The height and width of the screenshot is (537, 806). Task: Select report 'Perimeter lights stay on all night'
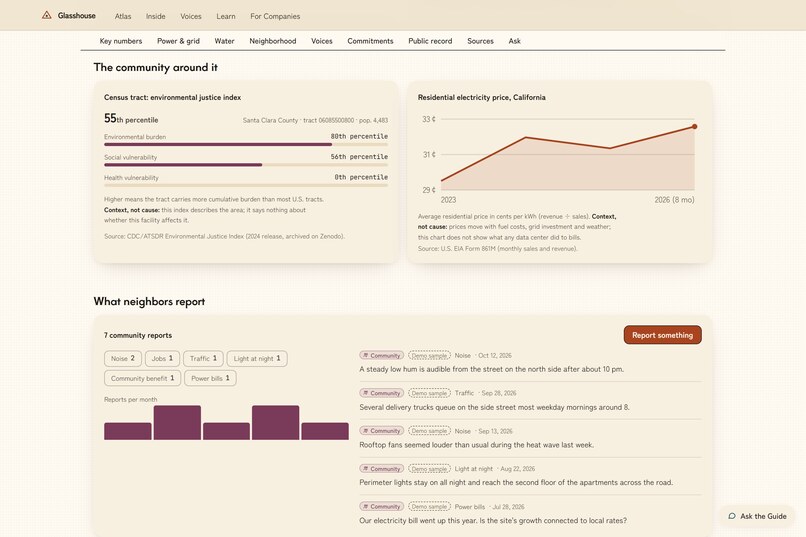[x=516, y=483]
